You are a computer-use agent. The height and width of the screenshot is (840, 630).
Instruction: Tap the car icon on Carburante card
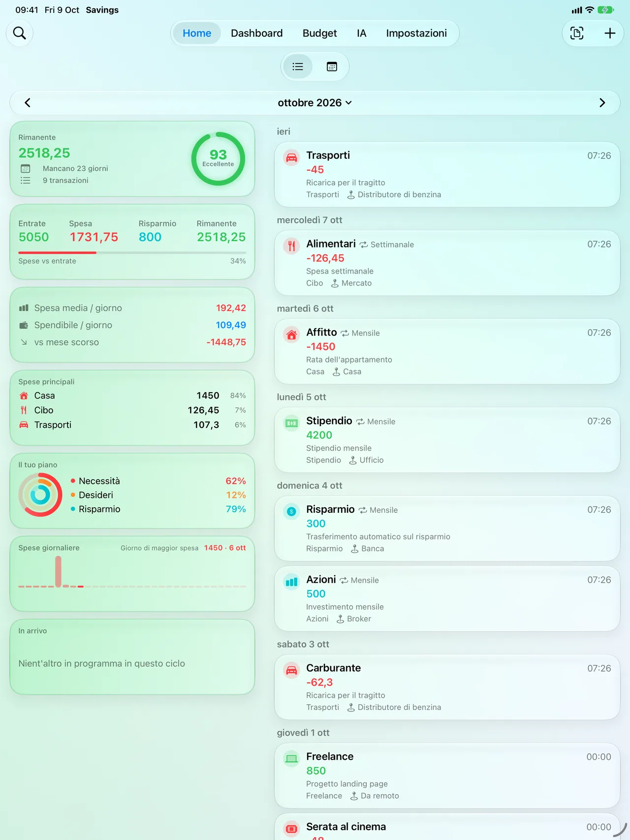pos(291,670)
